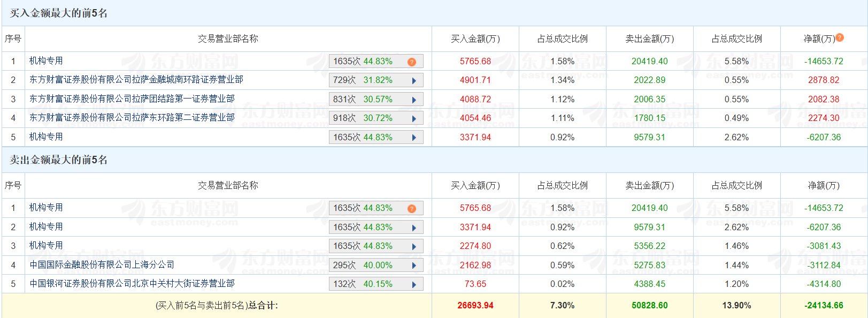Click orange help icon beside 净额(万) header
Screen dimensions: 868x318
point(840,37)
